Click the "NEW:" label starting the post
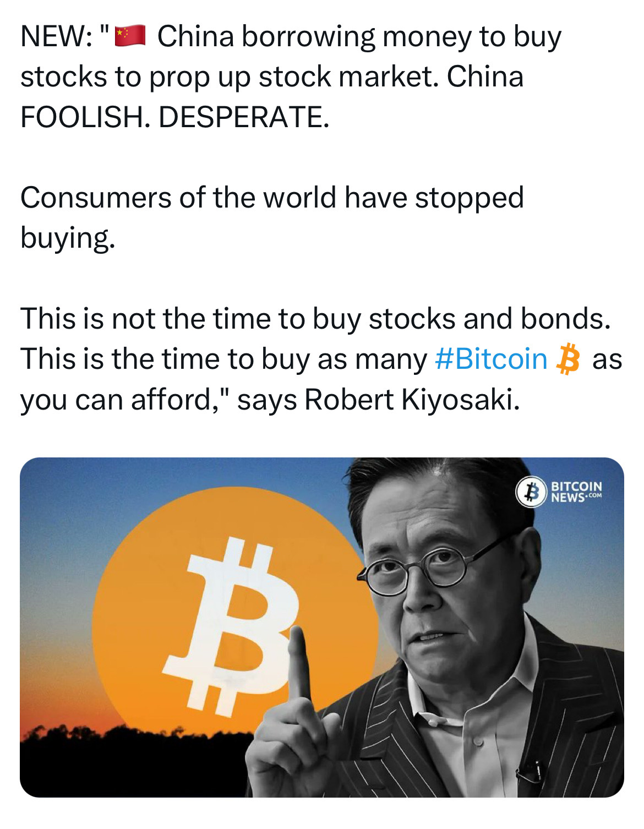644x829 pixels. (x=56, y=37)
